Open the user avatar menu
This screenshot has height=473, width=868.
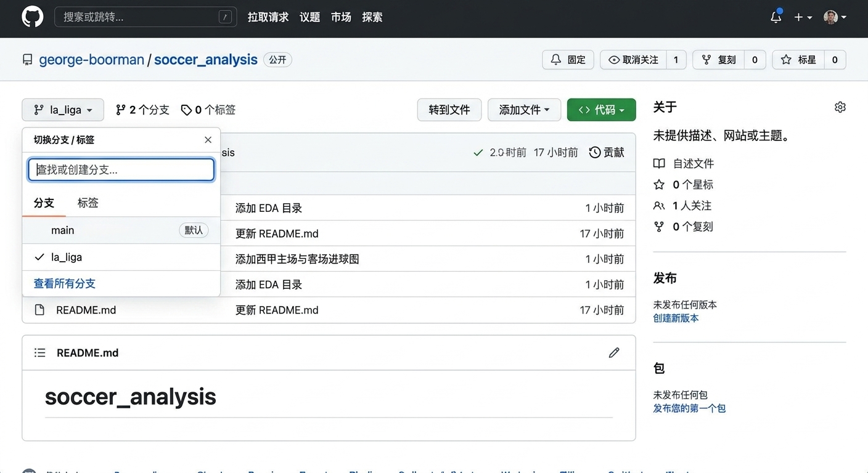(835, 17)
